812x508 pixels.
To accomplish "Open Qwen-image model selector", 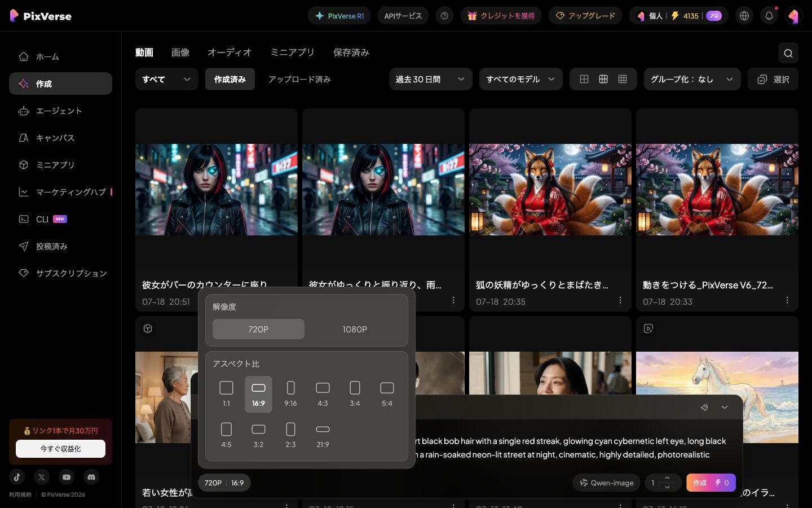I will (607, 483).
